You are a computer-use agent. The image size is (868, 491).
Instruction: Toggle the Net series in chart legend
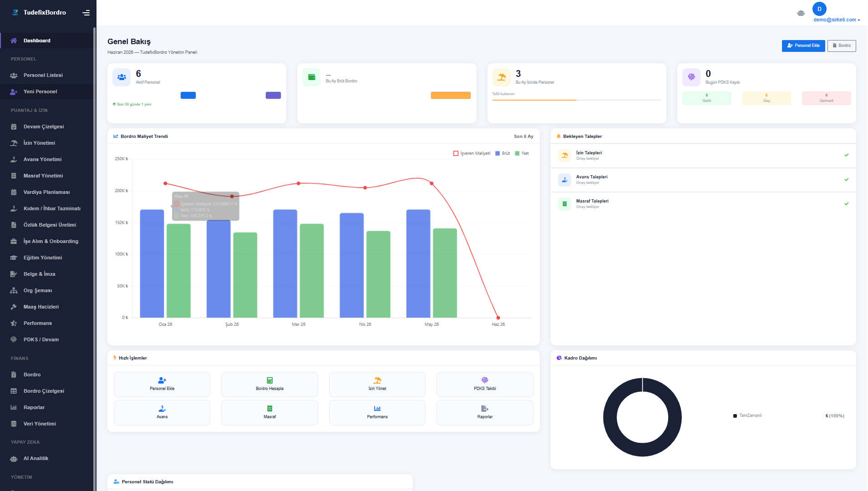pyautogui.click(x=522, y=153)
